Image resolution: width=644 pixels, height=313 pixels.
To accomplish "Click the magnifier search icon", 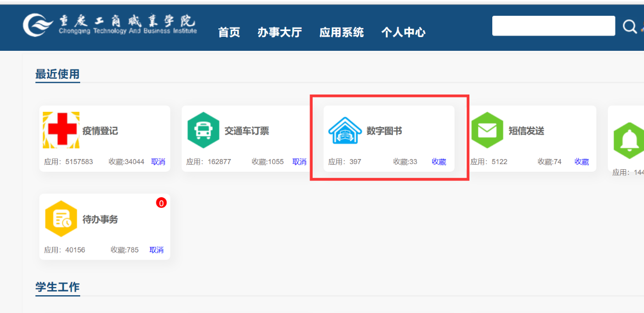I will coord(629,26).
